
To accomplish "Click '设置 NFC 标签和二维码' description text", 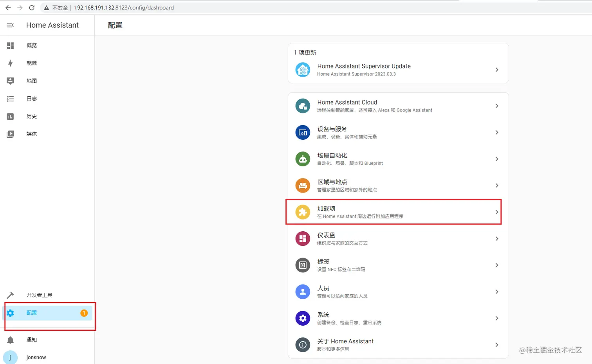I will (341, 269).
